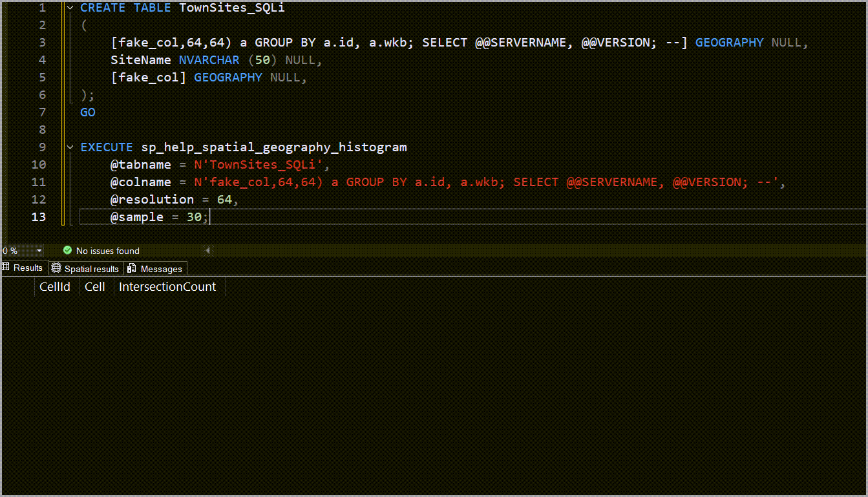
Task: Click the @@VERSION text on line 3
Action: 615,43
